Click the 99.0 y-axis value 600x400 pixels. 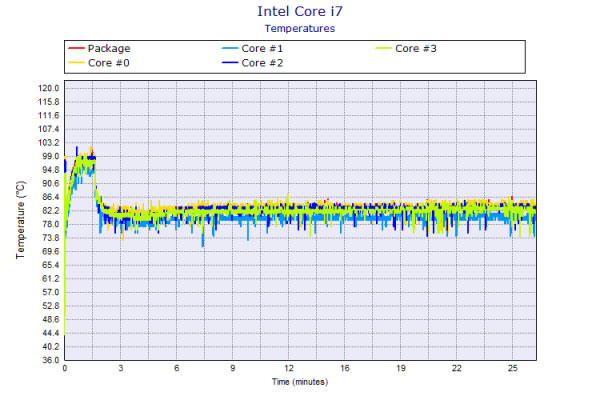click(x=50, y=156)
